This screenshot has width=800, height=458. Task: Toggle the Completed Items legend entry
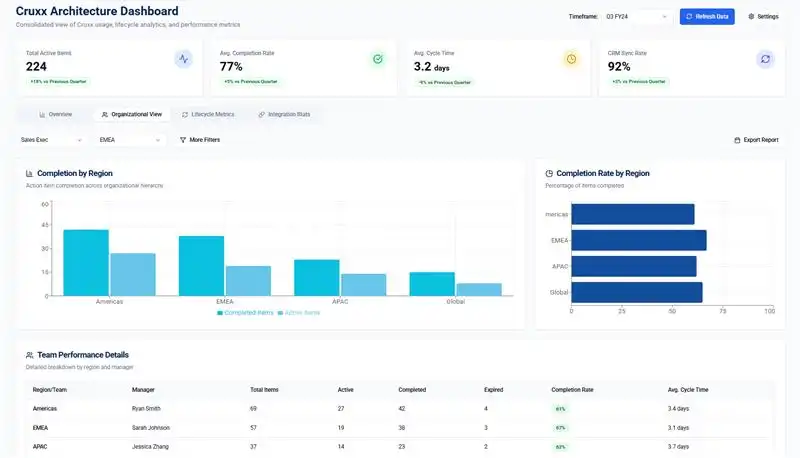pyautogui.click(x=244, y=313)
